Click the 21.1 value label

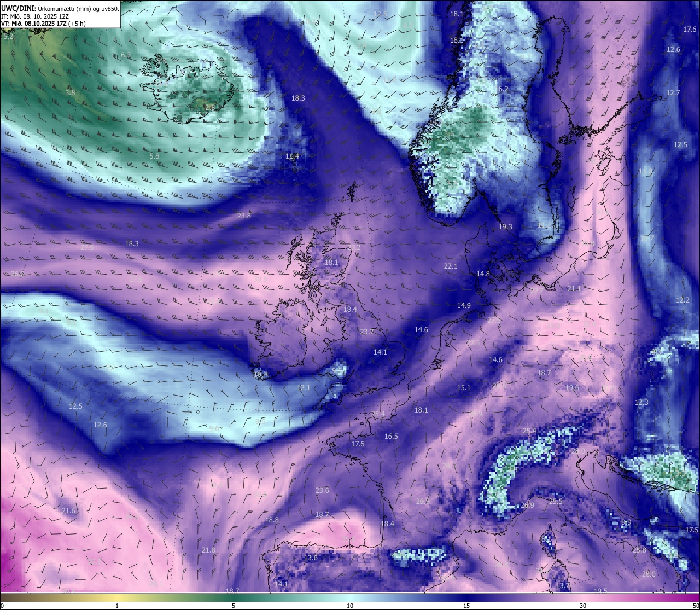[574, 288]
